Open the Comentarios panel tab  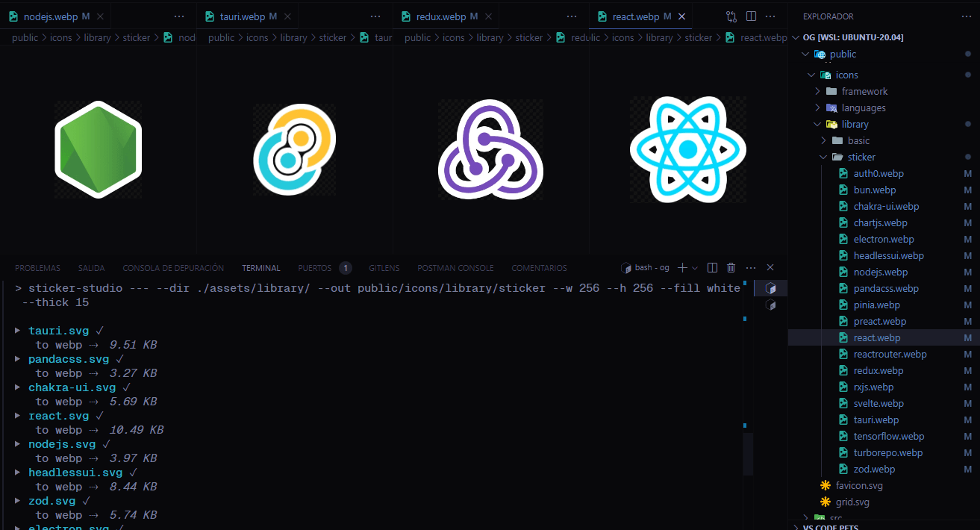(539, 268)
